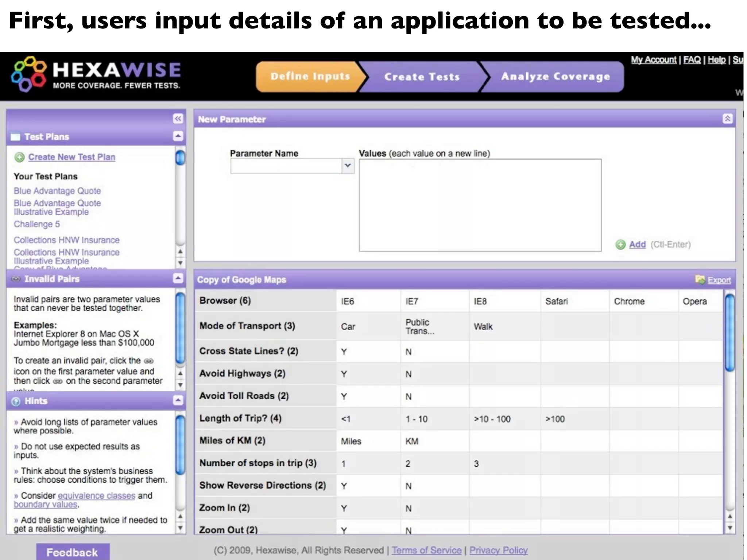Collapse the left sidebar with double-chevron icon
This screenshot has height=560, width=747.
pyautogui.click(x=178, y=118)
